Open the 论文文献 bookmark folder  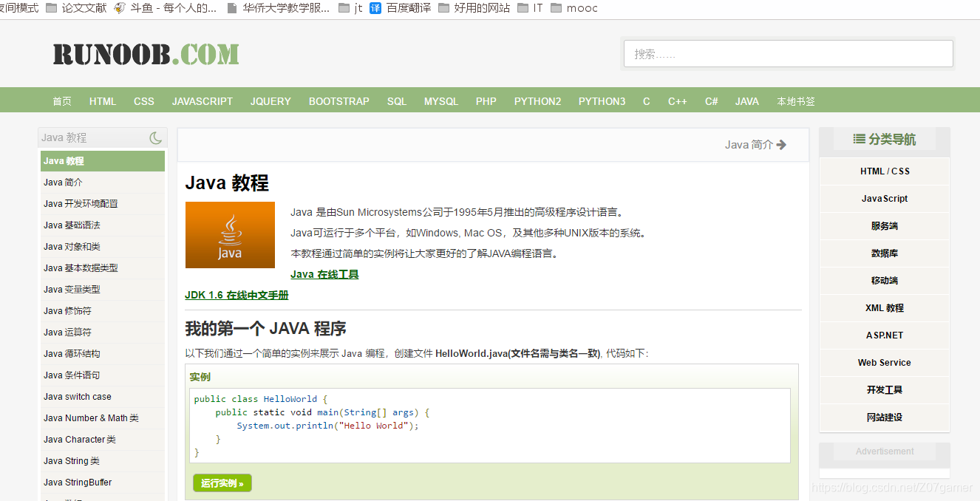point(75,8)
